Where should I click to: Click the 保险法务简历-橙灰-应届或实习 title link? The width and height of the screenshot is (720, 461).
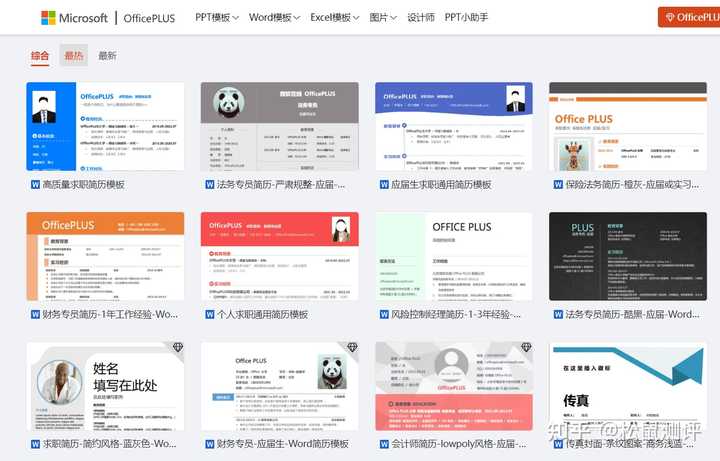click(632, 185)
